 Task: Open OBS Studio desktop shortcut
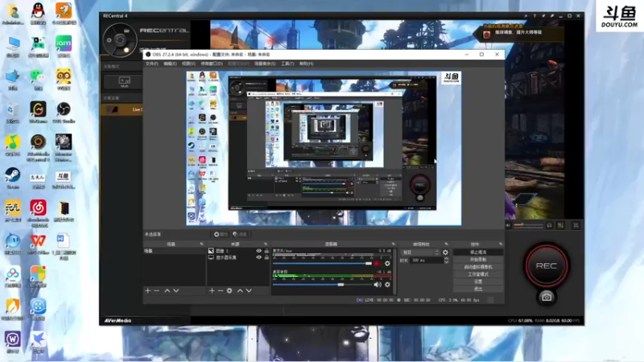point(64,113)
